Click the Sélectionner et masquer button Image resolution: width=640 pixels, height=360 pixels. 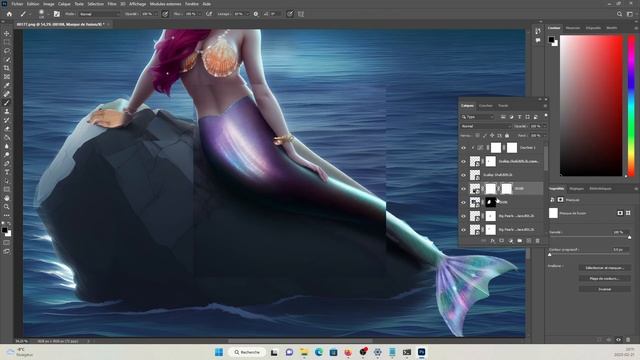(604, 268)
